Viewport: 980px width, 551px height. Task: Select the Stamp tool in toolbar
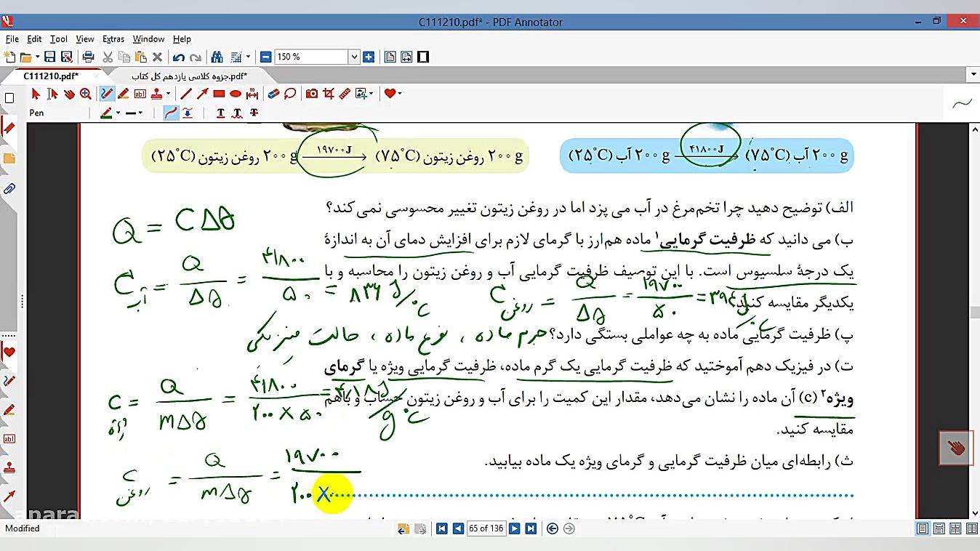click(156, 94)
